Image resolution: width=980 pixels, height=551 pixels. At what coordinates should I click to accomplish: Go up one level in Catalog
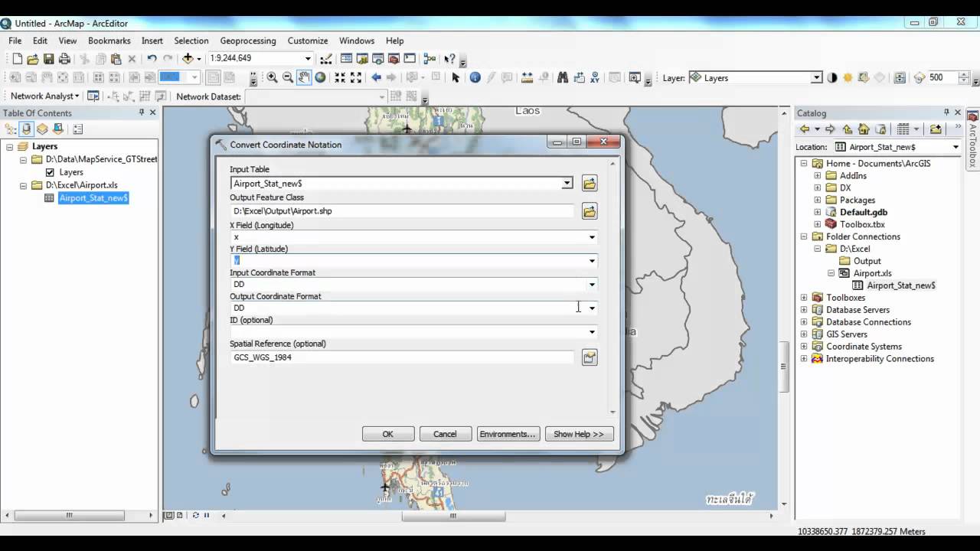tap(848, 129)
